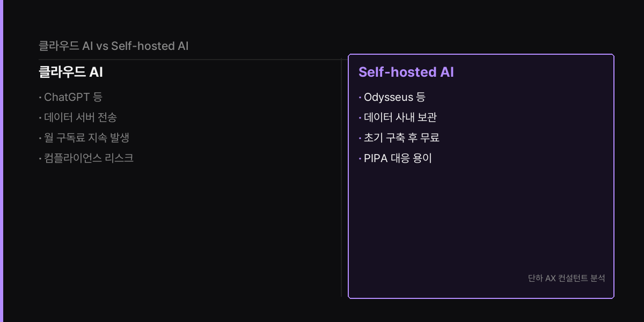Viewport: 644px width, 322px height.
Task: Click the slide title 클라우드 AI vs Self-hosted AI
Action: coord(113,46)
